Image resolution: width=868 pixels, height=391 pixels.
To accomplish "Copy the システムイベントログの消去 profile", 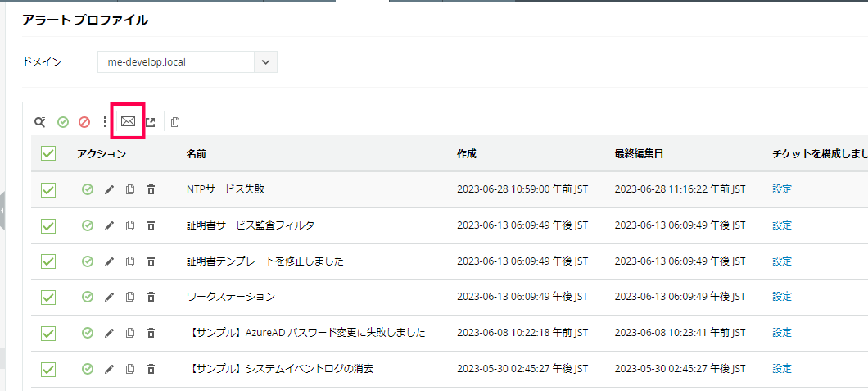I will (x=130, y=368).
